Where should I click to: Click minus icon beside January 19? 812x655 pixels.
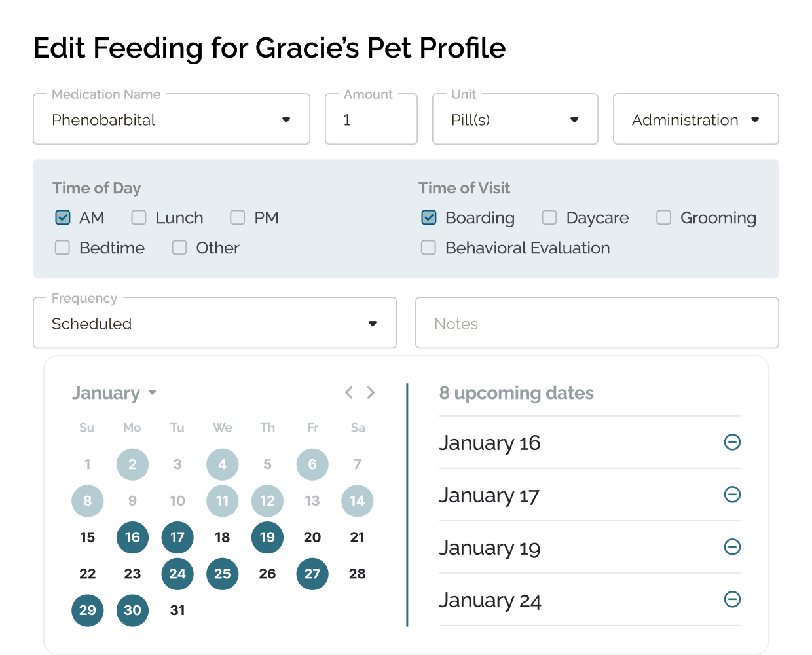click(732, 547)
